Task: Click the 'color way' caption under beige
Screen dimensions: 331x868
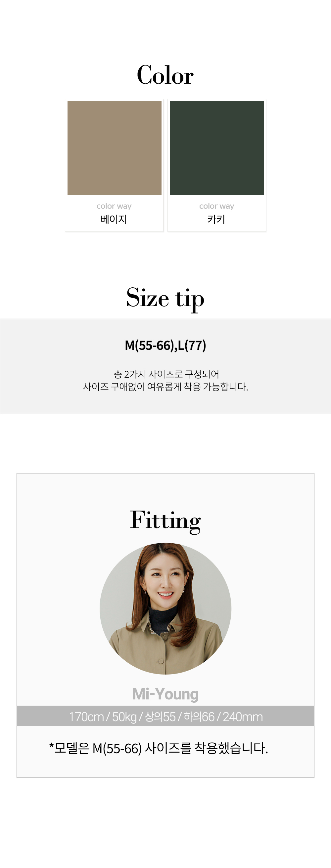Action: coord(114,206)
